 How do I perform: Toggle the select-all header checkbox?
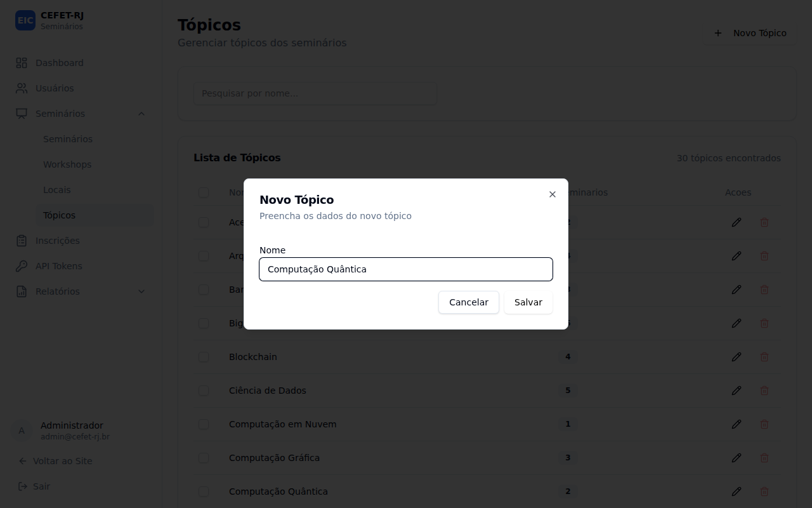[x=204, y=192]
